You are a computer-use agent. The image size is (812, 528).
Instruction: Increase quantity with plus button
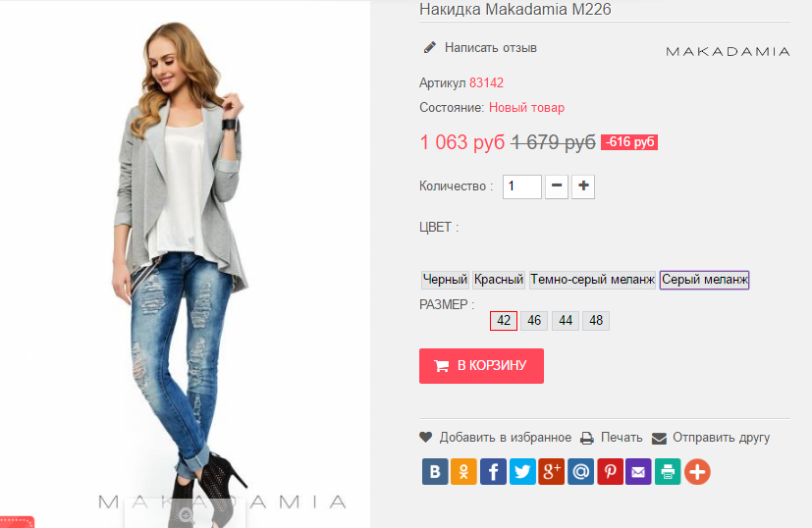pos(583,185)
